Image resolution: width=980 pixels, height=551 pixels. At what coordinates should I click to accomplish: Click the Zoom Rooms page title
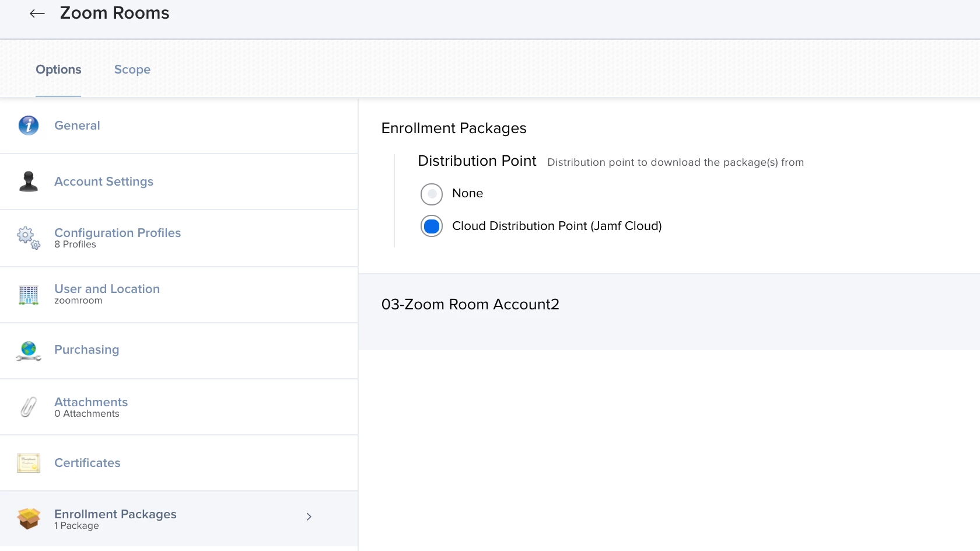pos(114,13)
